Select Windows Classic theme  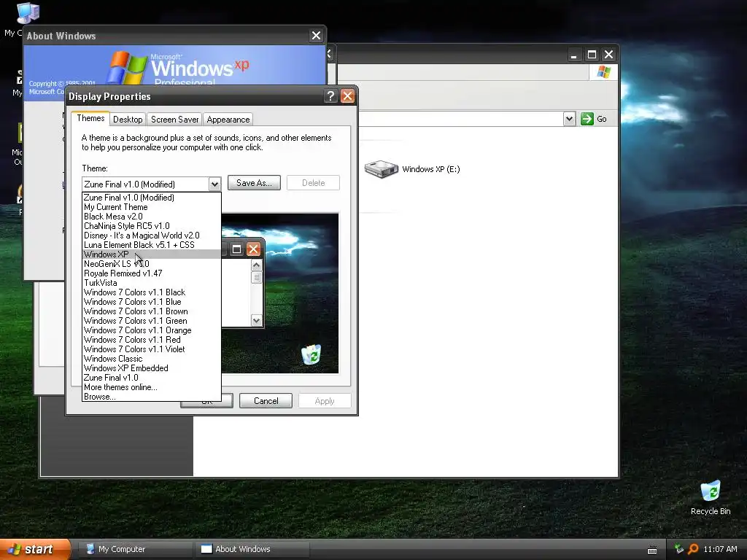pyautogui.click(x=152, y=359)
